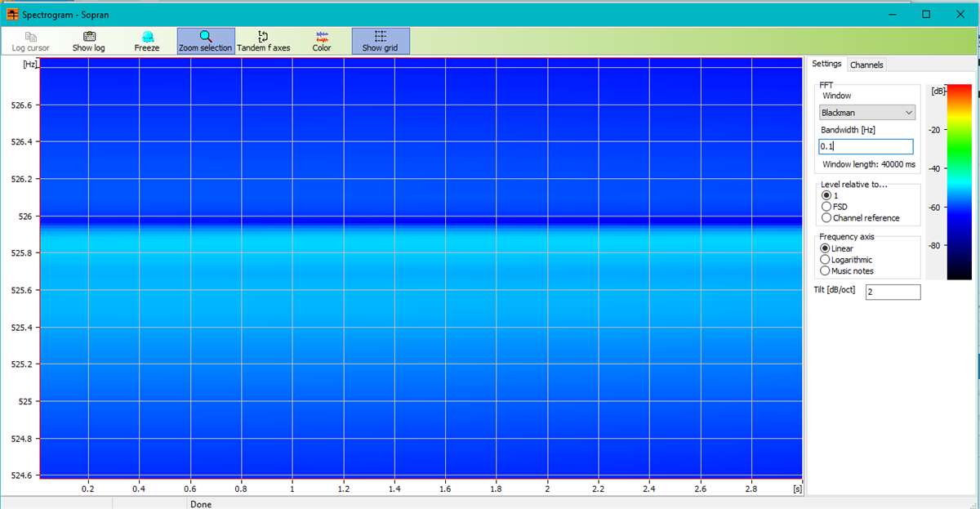Screen dimensions: 980x509
Task: Select level relative to 1
Action: (829, 196)
